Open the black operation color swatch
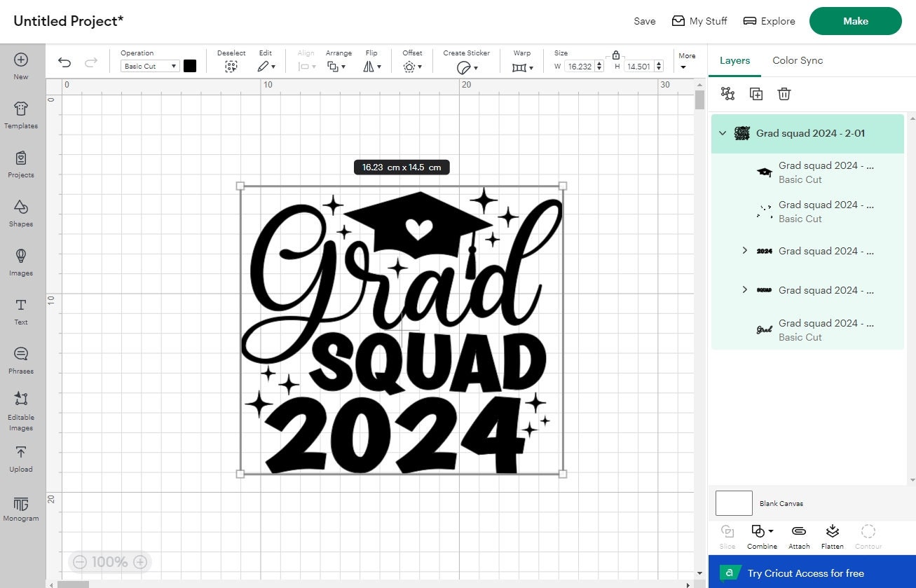Viewport: 916px width, 588px height. [x=190, y=65]
